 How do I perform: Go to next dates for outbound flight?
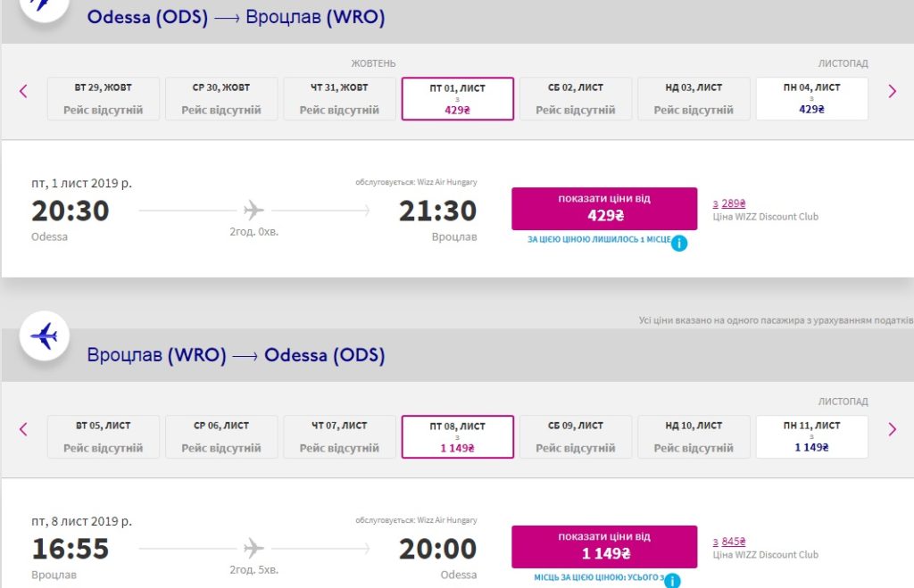[892, 91]
